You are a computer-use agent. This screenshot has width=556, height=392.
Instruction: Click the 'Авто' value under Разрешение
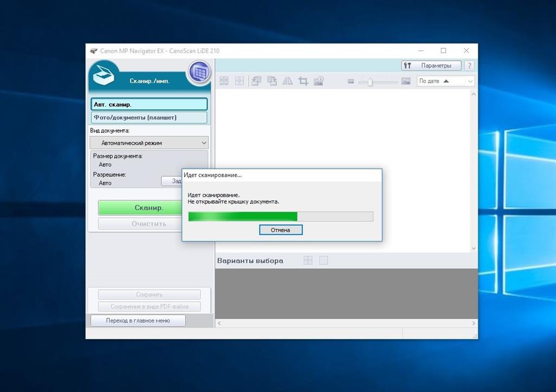point(105,183)
